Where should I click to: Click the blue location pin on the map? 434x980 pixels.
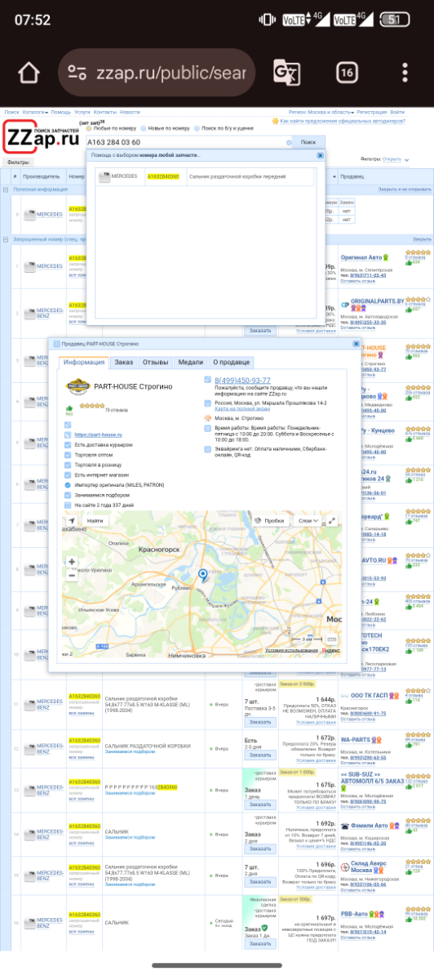click(203, 576)
